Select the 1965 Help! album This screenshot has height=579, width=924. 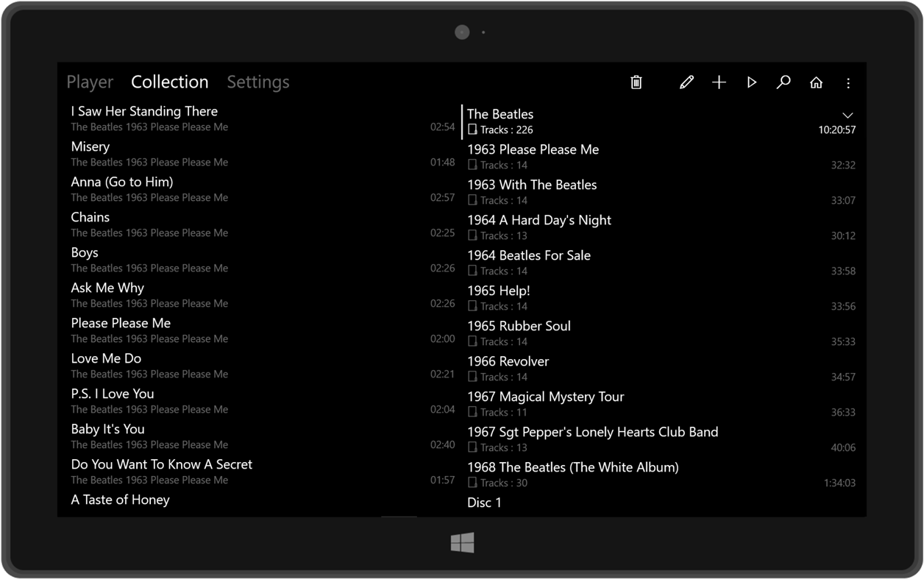point(499,291)
